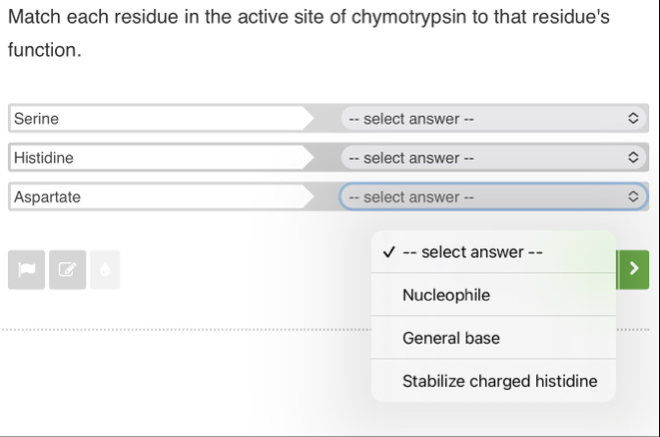Click the green next arrow button
Viewport: 660px width, 437px height.
(x=632, y=270)
